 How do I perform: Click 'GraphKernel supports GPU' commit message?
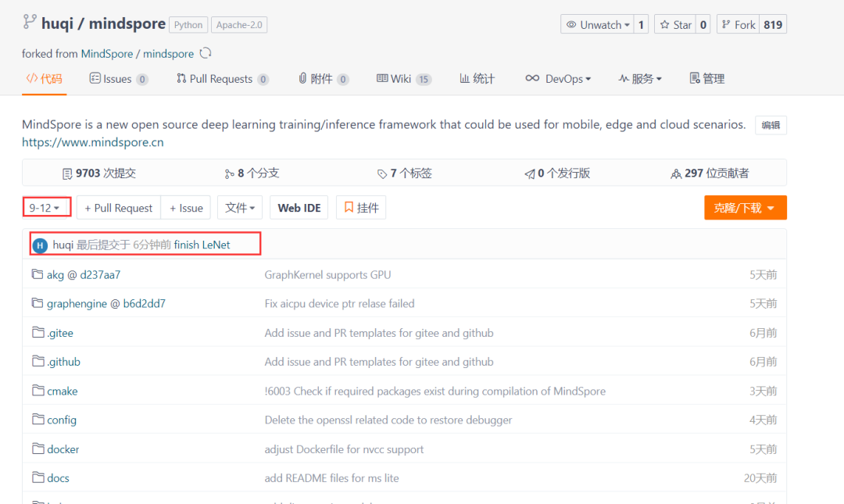click(x=327, y=274)
